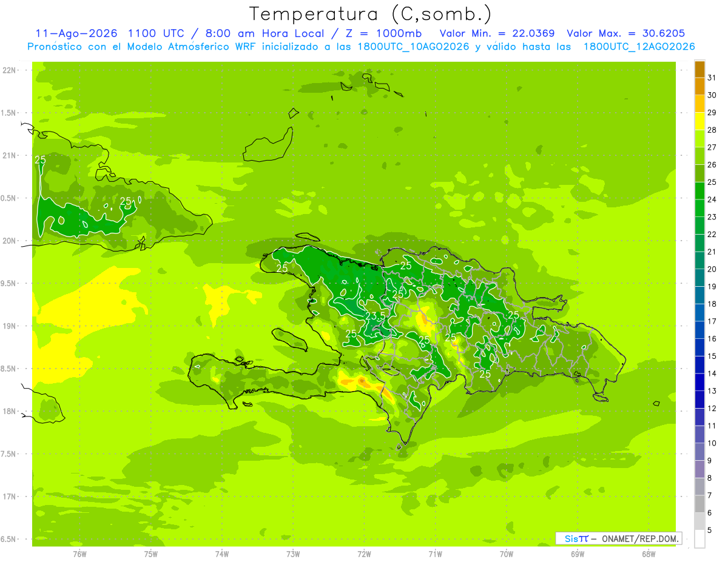
Task: Click the '18N' latitude label
Action: pos(9,411)
